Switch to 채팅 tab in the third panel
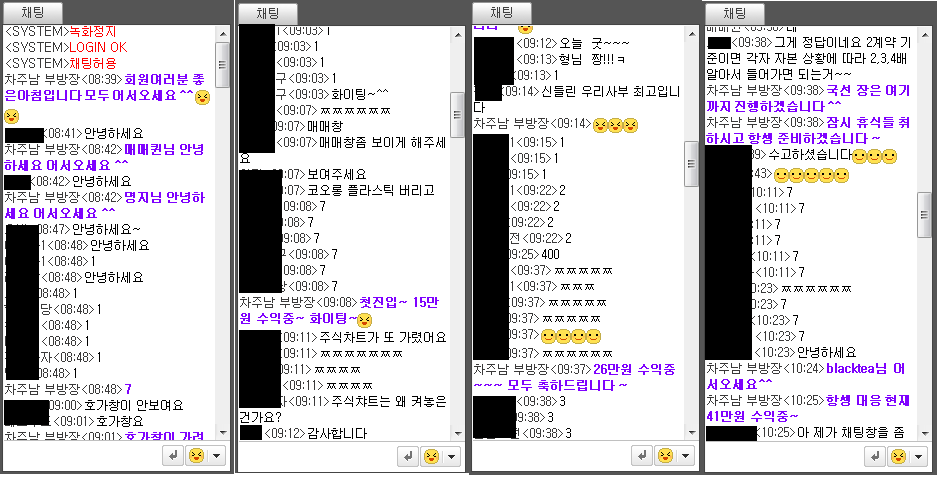The width and height of the screenshot is (937, 477). pyautogui.click(x=501, y=12)
